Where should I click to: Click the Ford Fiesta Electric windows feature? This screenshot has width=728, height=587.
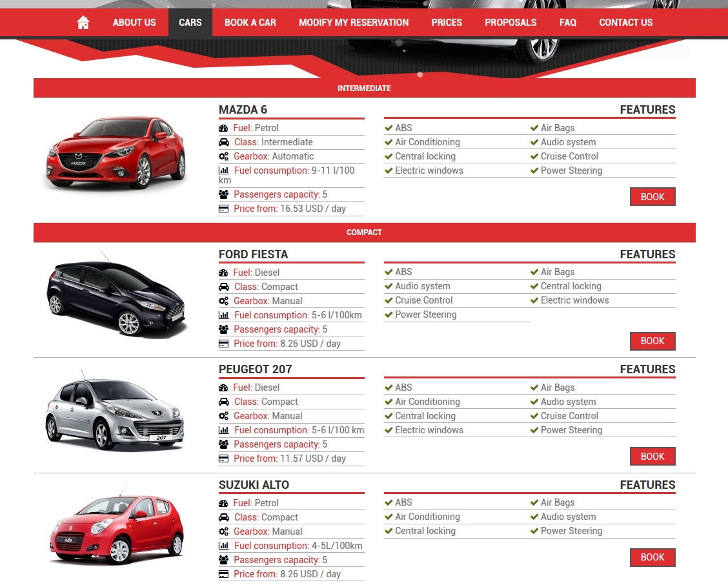point(575,300)
